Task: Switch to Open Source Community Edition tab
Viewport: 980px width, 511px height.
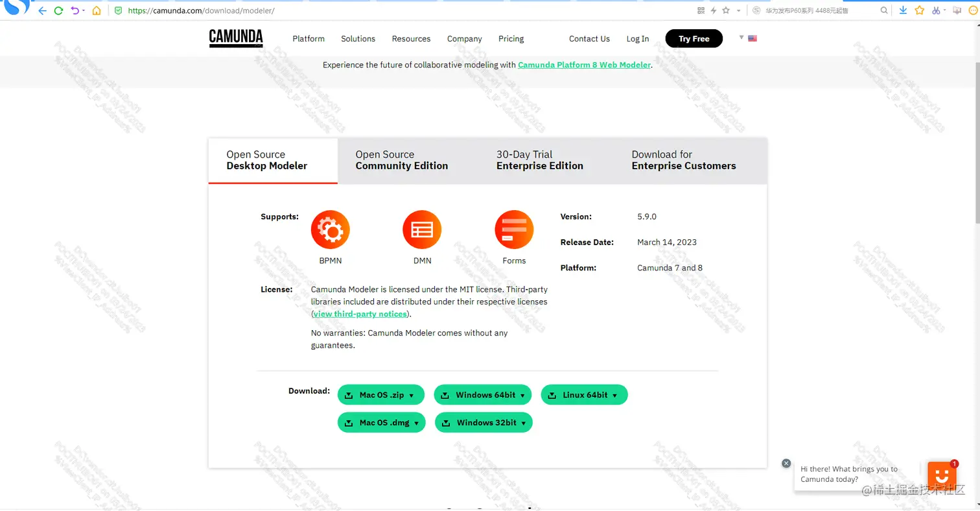Action: pos(402,160)
